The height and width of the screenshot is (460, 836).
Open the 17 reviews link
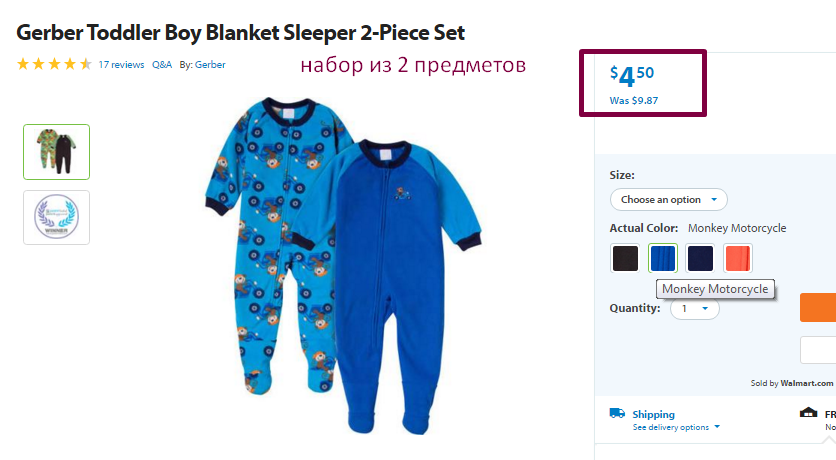(x=121, y=64)
